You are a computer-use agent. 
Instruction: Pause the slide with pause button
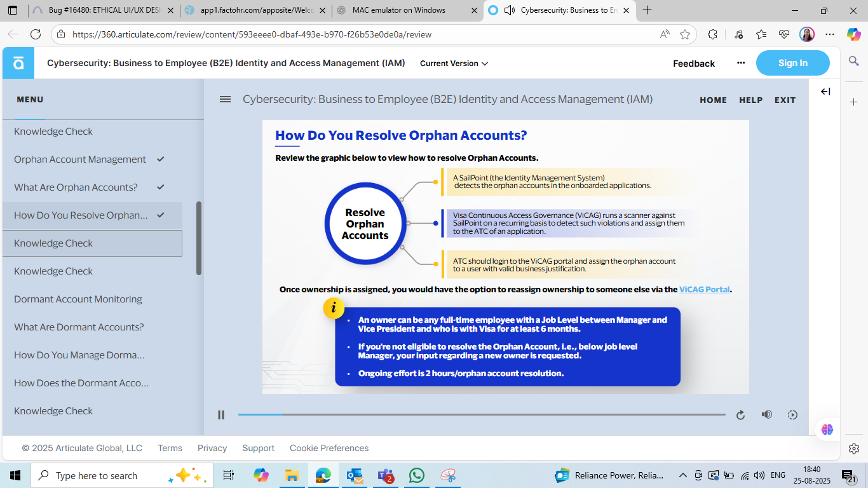[x=221, y=415]
